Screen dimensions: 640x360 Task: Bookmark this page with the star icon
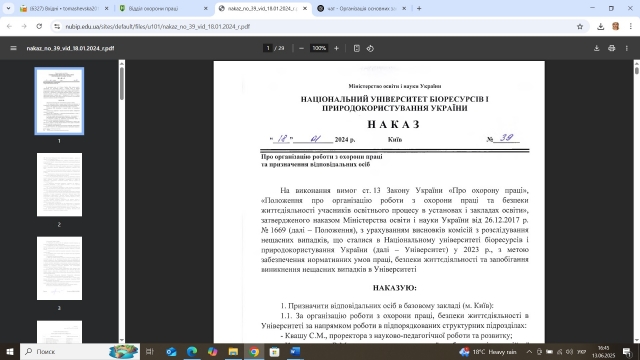tap(580, 27)
